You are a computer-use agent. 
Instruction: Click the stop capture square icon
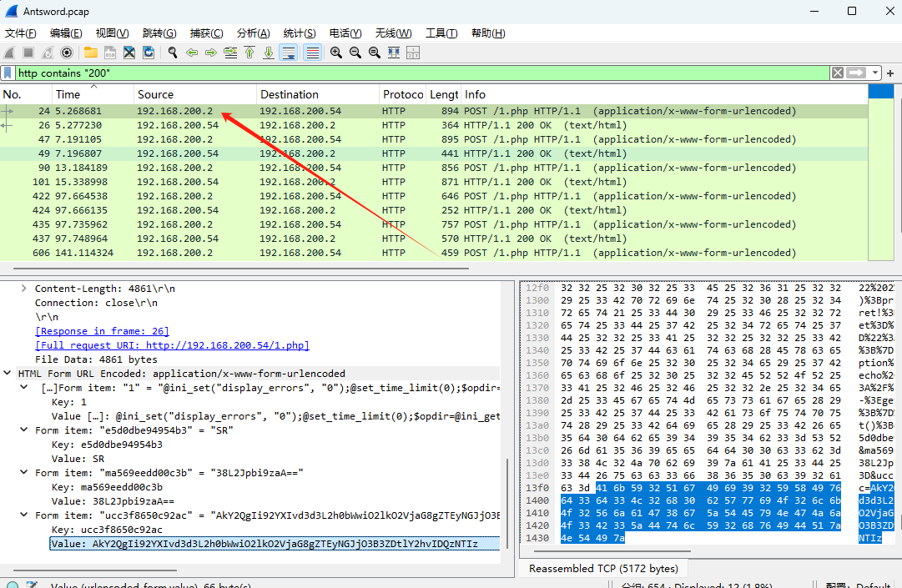click(x=28, y=53)
